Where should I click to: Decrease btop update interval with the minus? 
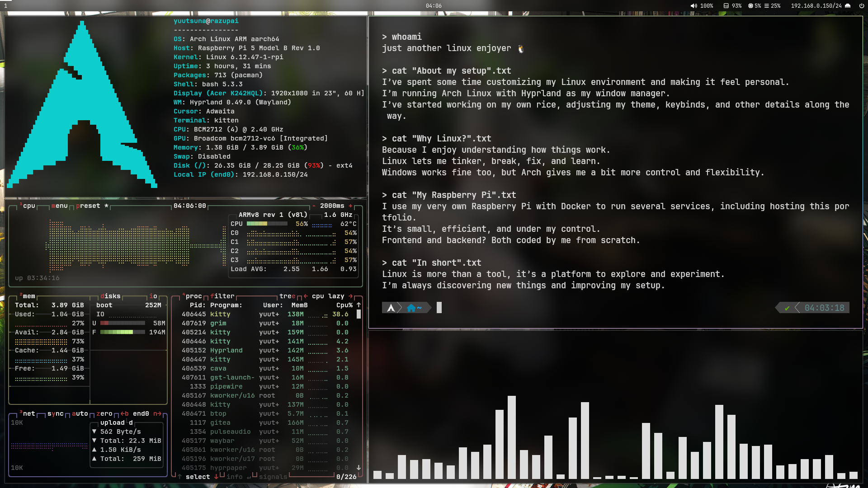click(x=314, y=206)
